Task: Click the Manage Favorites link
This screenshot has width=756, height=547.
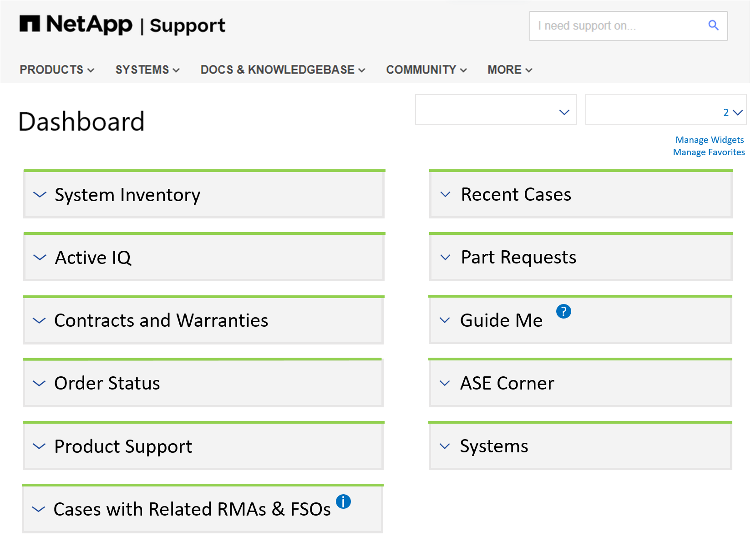Action: tap(709, 152)
